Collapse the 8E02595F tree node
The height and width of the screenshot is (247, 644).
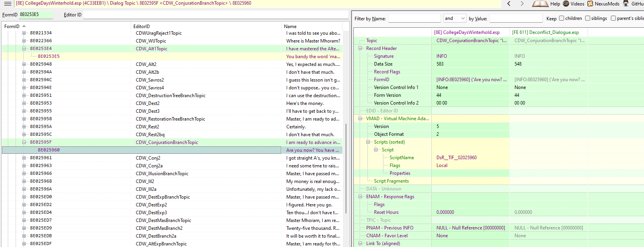tap(24, 142)
